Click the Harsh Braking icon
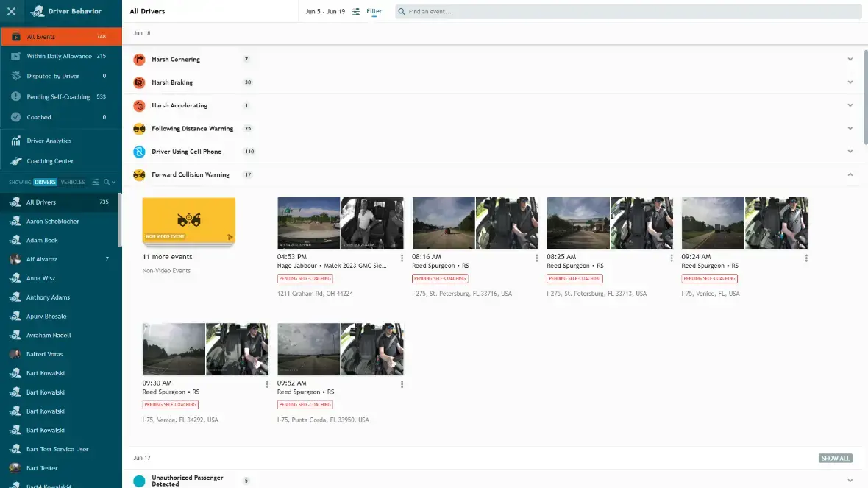This screenshot has height=488, width=868. (x=139, y=82)
